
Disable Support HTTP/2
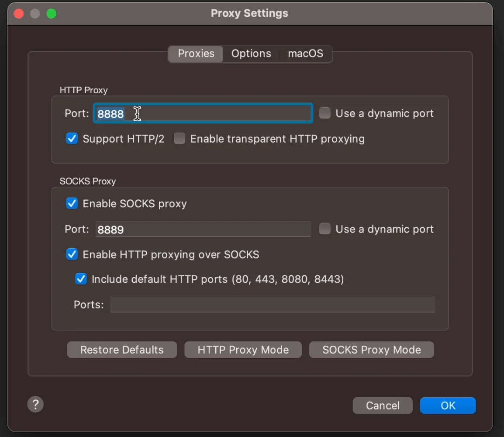point(72,138)
